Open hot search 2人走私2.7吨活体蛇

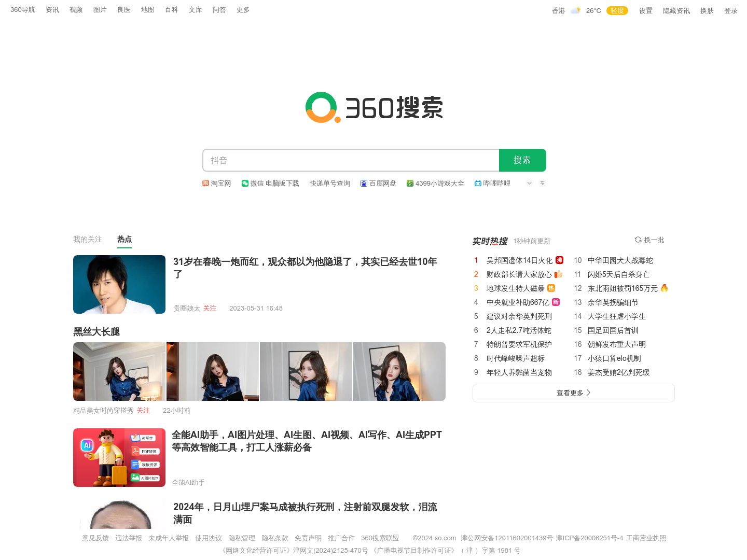click(x=519, y=330)
